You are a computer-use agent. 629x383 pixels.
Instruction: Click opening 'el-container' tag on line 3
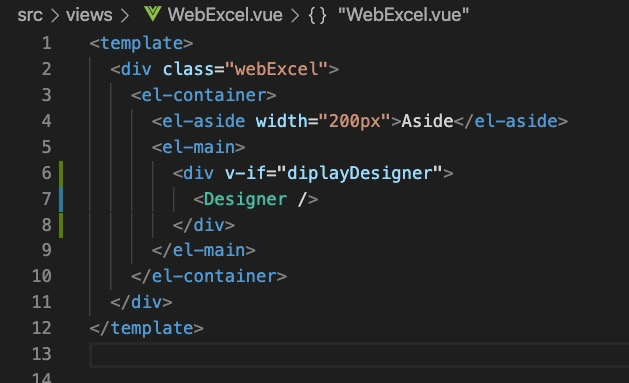click(x=203, y=95)
